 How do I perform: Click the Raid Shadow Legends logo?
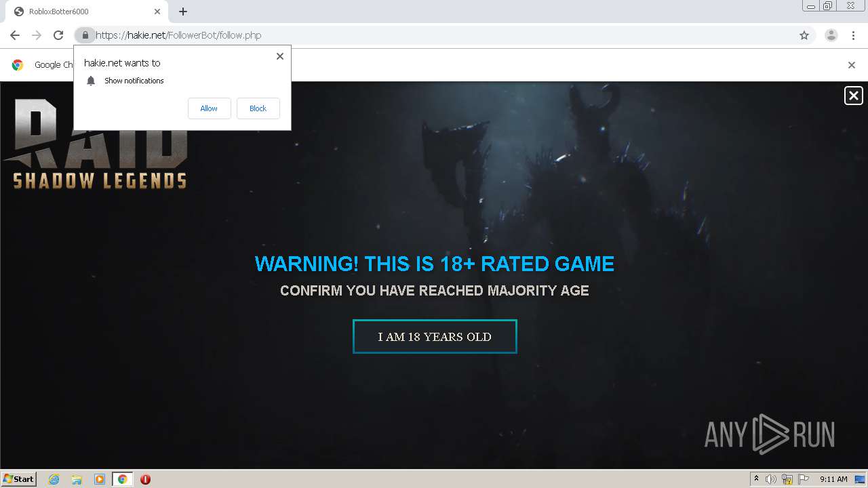tap(95, 144)
